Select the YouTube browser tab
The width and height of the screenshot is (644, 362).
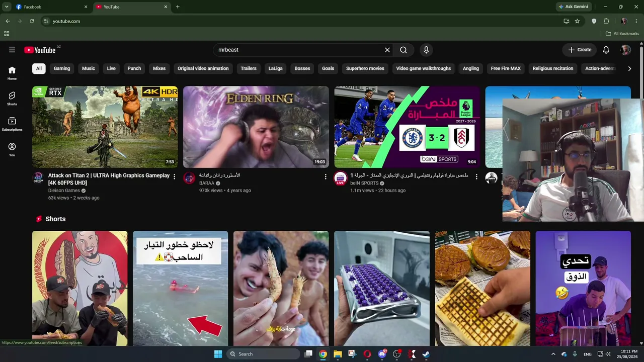coord(132,7)
